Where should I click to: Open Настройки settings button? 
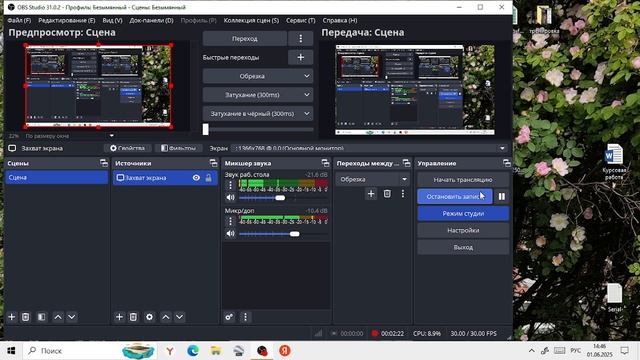(x=463, y=231)
